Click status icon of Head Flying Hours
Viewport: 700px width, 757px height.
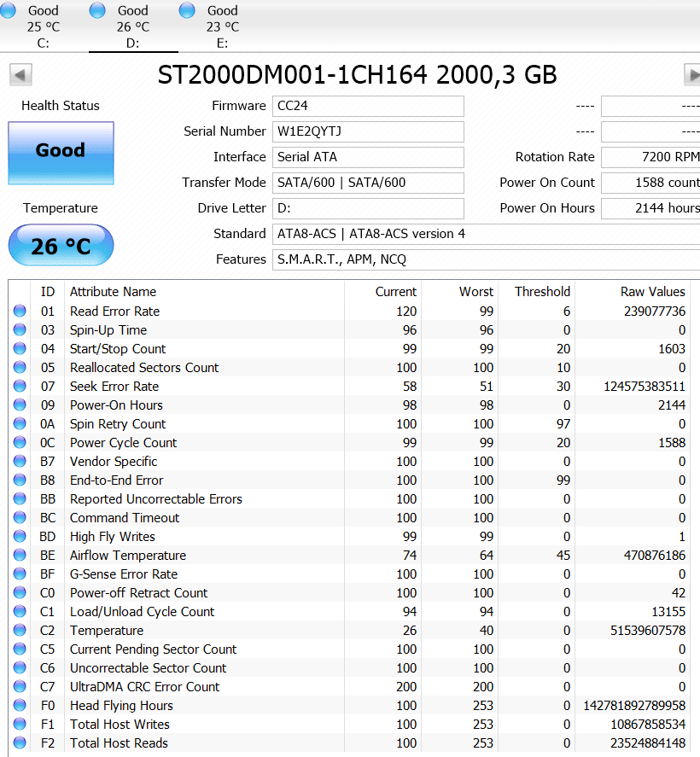20,705
